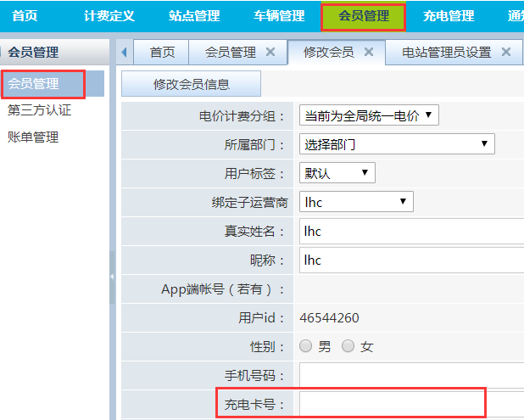Switch to the 修改会员 tab
Screen dimensions: 524x420
click(x=328, y=52)
